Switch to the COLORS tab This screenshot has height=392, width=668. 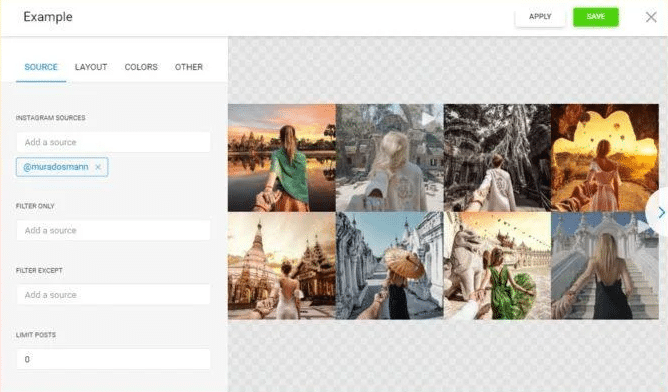click(x=141, y=67)
